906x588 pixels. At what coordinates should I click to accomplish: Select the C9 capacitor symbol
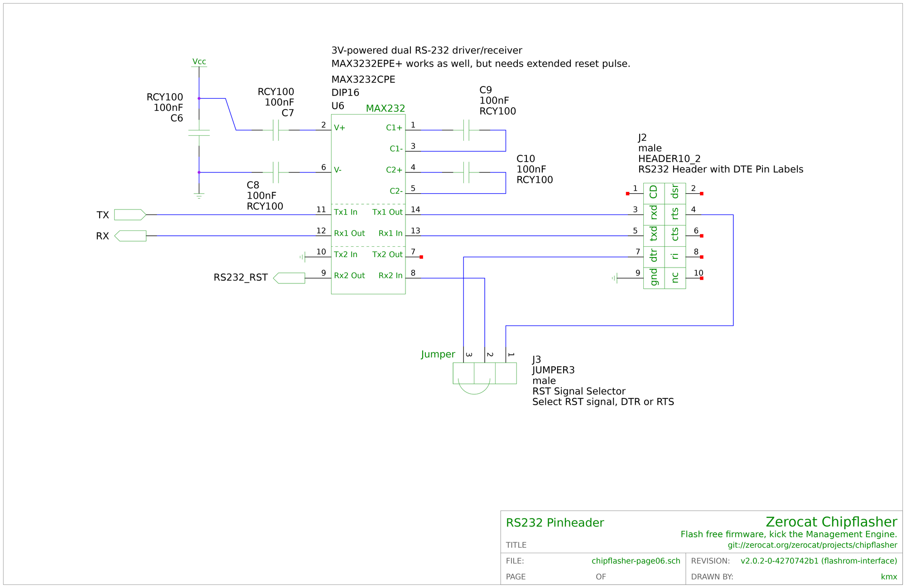[466, 130]
